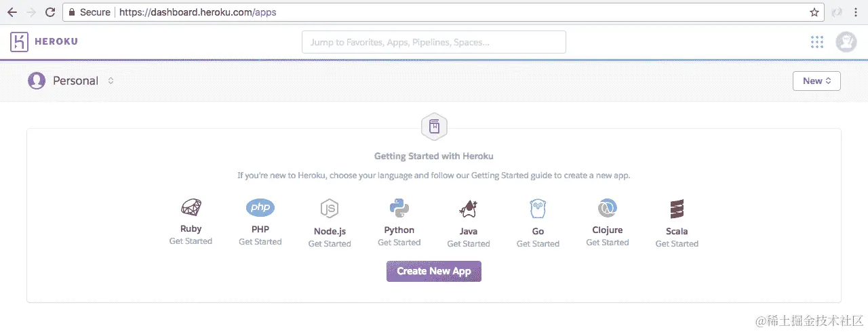Open Get Started link under Ruby
868x332 pixels.
click(x=191, y=241)
